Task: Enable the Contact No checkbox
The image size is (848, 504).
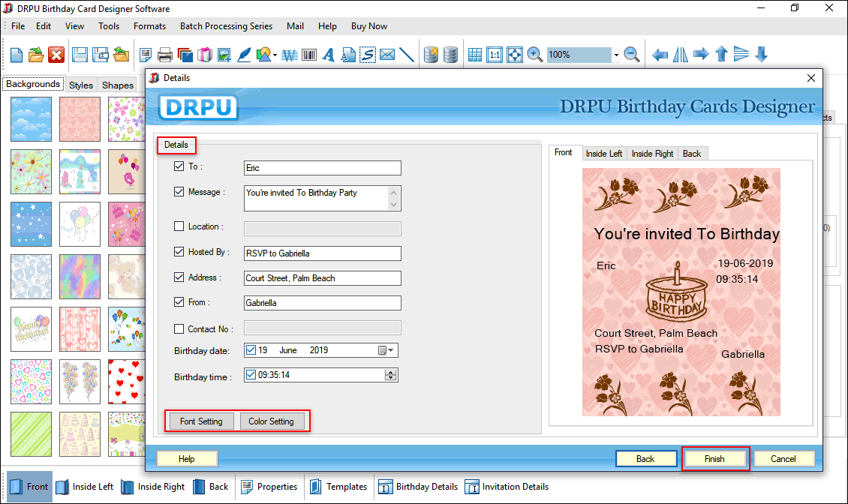Action: [x=179, y=328]
